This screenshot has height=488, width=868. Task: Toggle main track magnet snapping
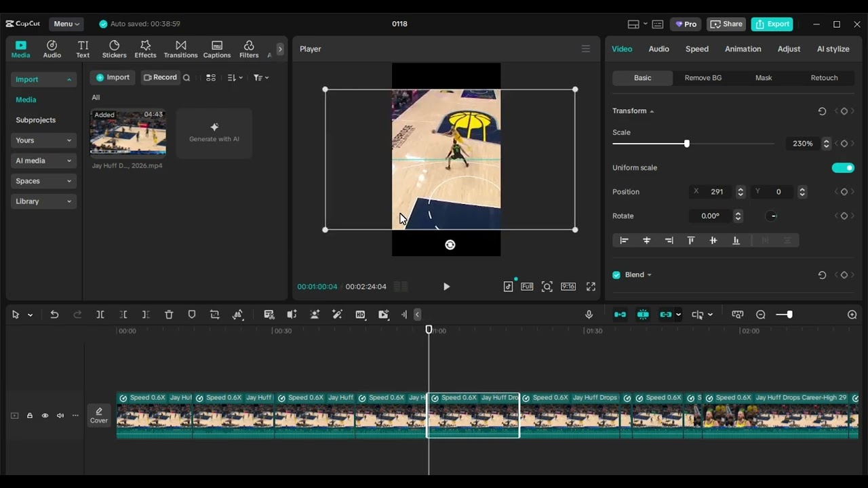click(x=620, y=314)
